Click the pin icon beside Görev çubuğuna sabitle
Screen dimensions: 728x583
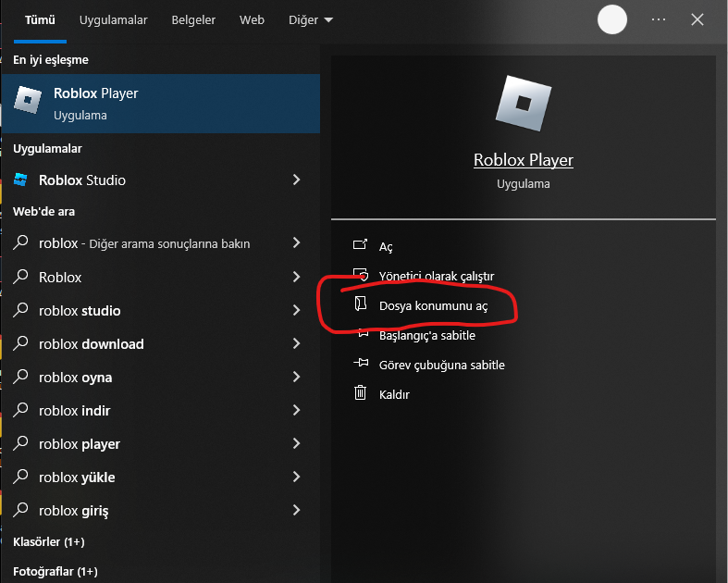click(361, 363)
